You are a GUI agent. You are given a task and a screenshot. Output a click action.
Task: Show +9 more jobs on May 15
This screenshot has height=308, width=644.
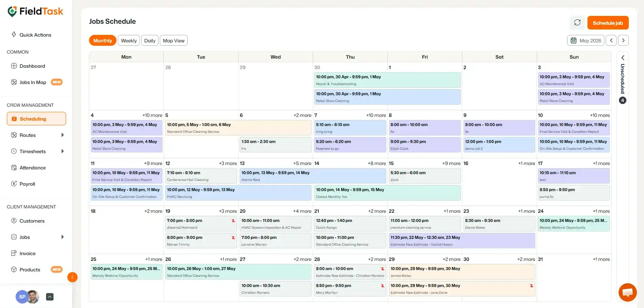pos(451,163)
